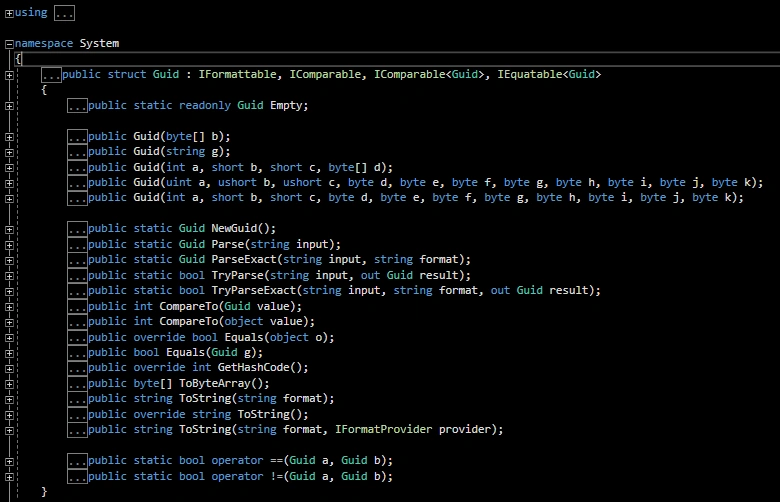Image resolution: width=780 pixels, height=502 pixels.
Task: Open ellipsis box before operator != declaration
Action: 77,476
